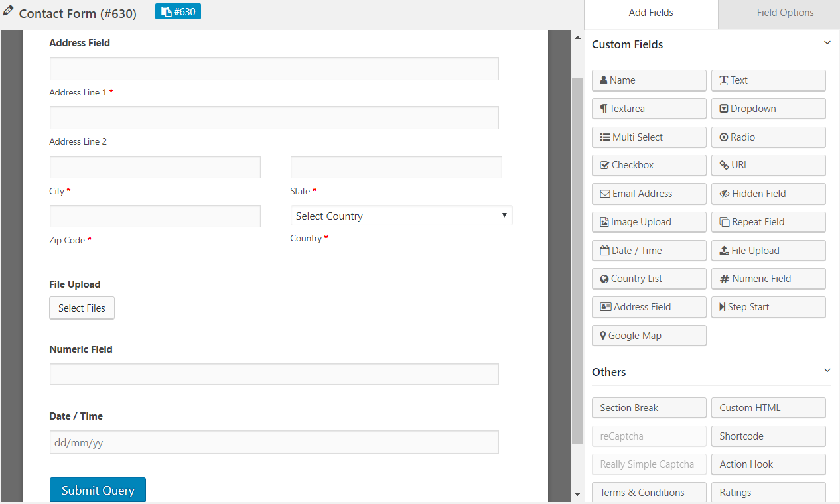The height and width of the screenshot is (504, 840).
Task: Add a Dropdown field
Action: point(768,109)
